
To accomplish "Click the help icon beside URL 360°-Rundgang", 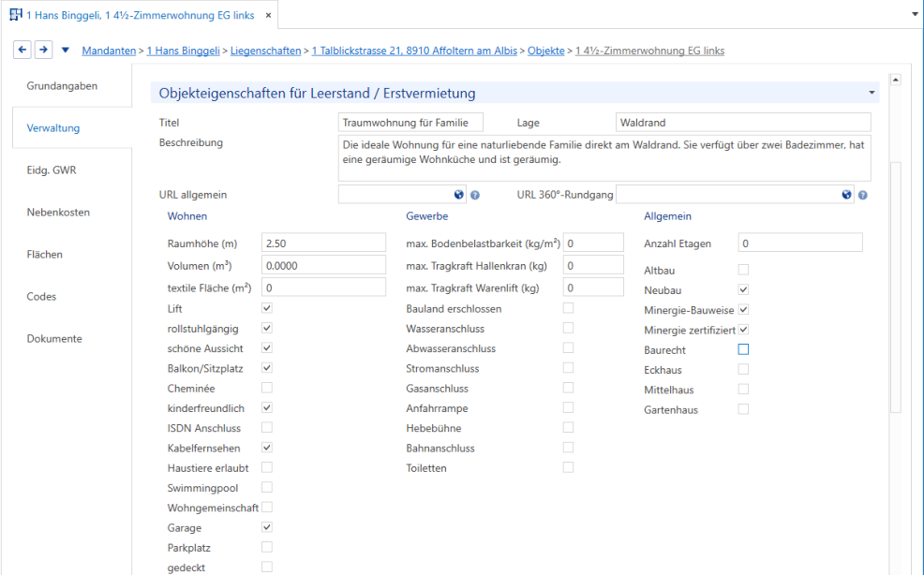I will 863,195.
